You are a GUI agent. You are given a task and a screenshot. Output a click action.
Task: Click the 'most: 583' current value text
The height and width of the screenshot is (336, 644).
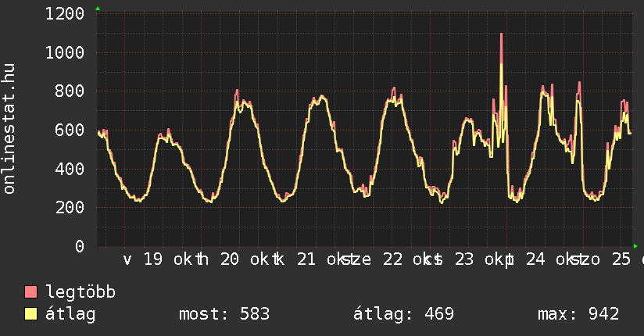point(224,314)
